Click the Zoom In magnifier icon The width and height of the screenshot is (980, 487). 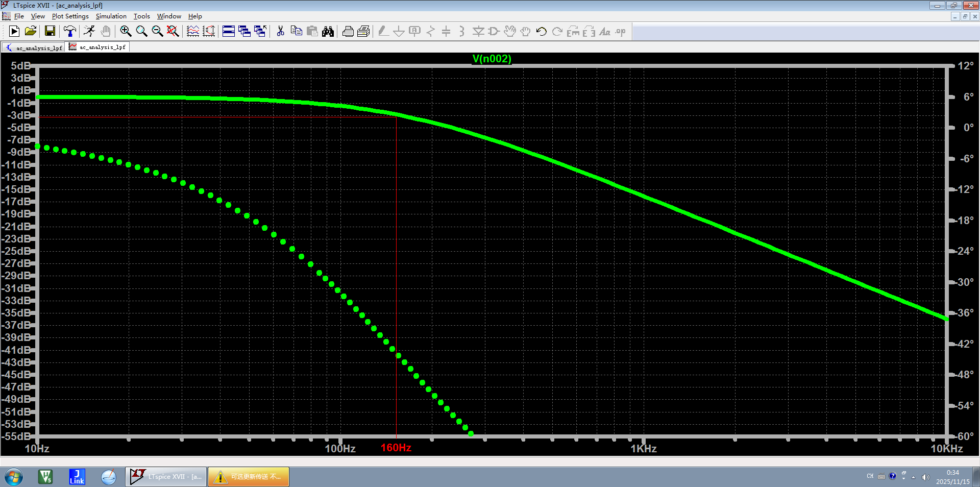coord(126,32)
